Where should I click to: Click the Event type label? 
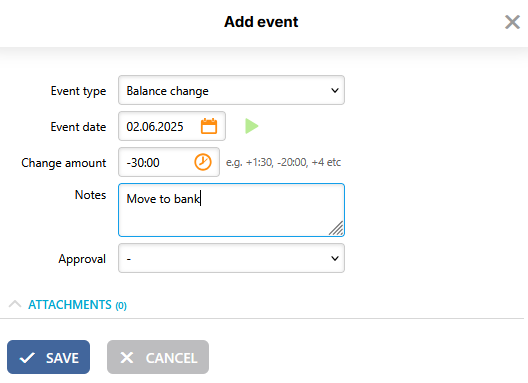pyautogui.click(x=78, y=91)
